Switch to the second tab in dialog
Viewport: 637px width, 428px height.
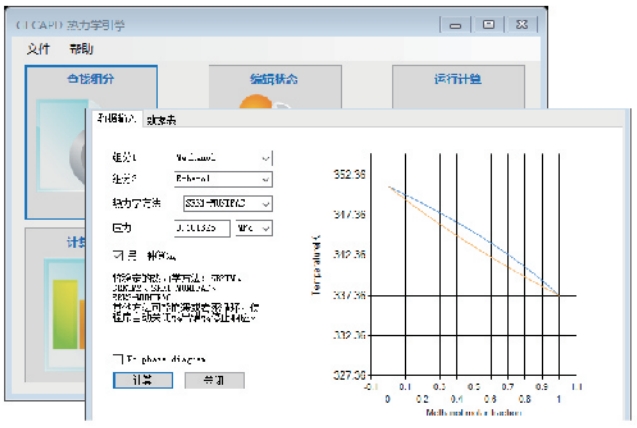coord(161,120)
